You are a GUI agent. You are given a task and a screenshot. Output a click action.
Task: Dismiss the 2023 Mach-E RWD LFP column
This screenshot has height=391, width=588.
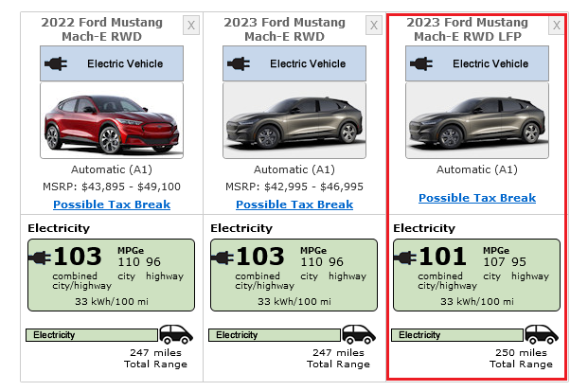[x=557, y=26]
